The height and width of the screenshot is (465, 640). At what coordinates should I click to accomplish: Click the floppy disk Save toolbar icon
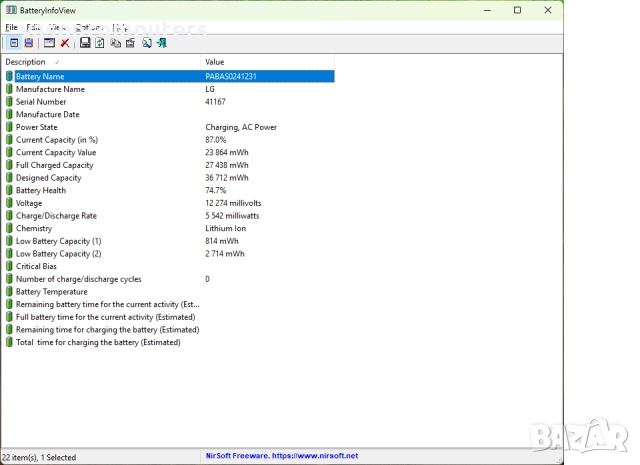pyautogui.click(x=85, y=43)
